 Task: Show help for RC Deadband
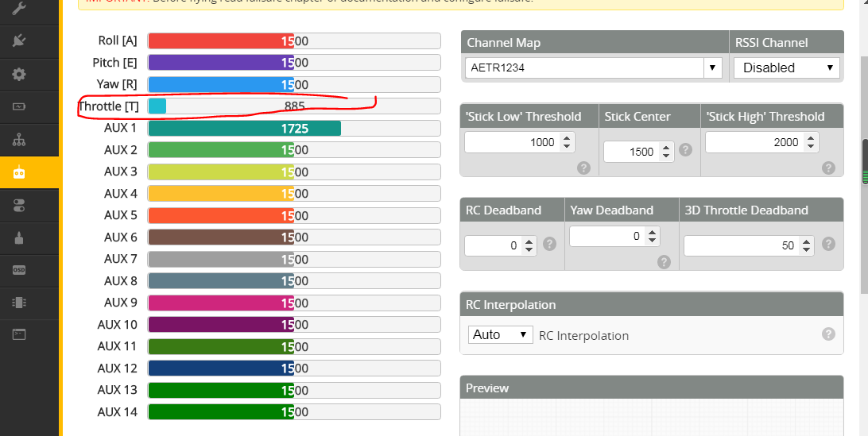click(549, 244)
